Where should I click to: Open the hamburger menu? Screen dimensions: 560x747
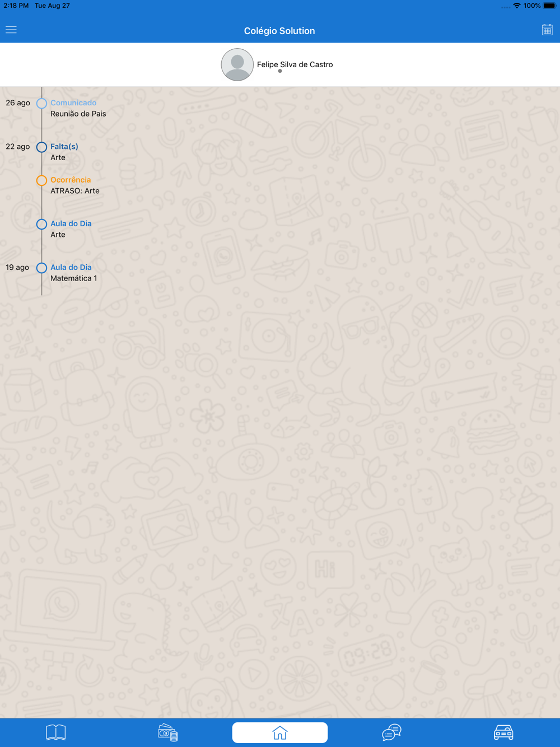pyautogui.click(x=11, y=30)
